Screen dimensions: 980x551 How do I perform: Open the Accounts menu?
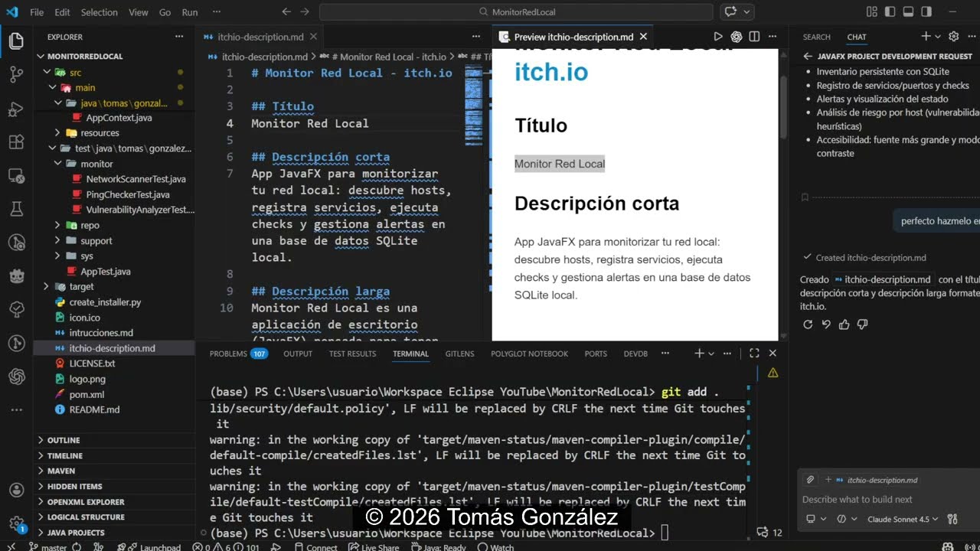(x=16, y=491)
